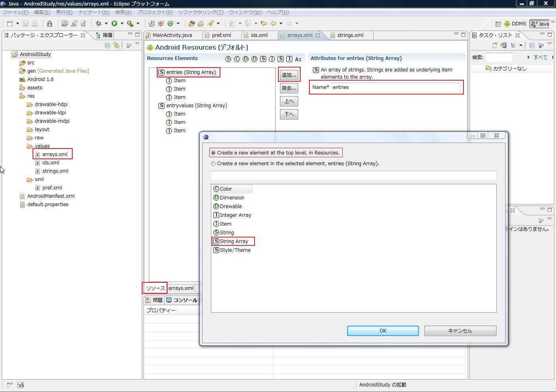Click the Name field containing entries
Viewport: 556px width, 392px height.
coord(396,87)
